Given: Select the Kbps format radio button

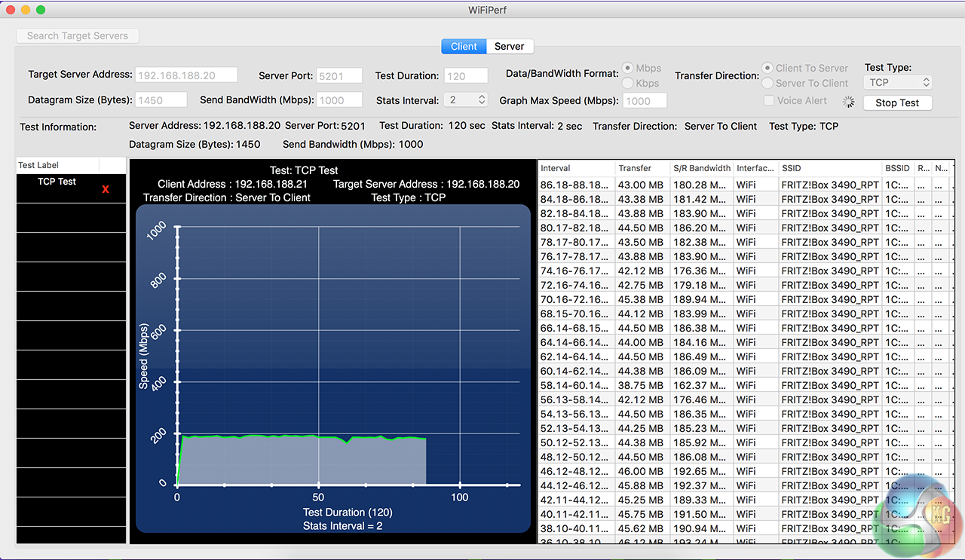Looking at the screenshot, I should click(627, 84).
